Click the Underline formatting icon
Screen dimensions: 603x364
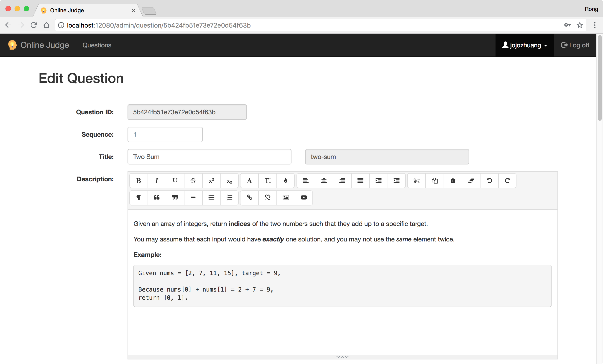coord(174,180)
